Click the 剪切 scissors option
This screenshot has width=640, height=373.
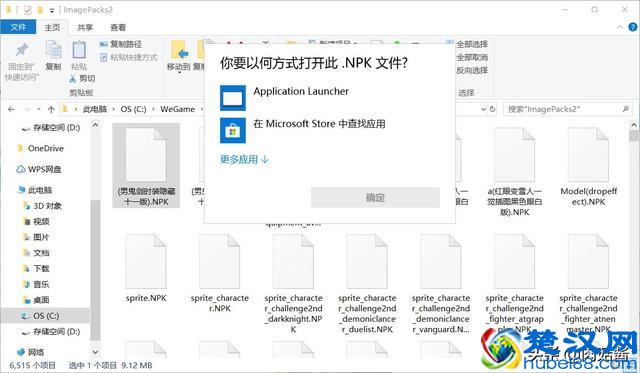(82, 78)
